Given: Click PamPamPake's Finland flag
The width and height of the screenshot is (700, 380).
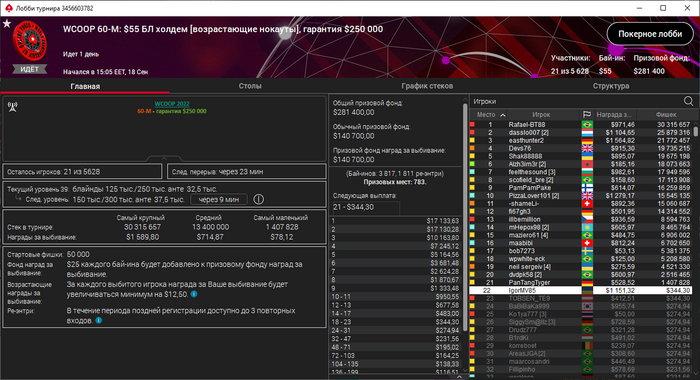Looking at the screenshot, I should 587,188.
